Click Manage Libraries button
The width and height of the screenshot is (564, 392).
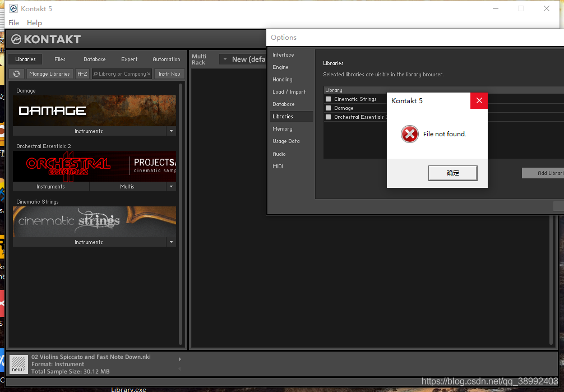pos(50,74)
